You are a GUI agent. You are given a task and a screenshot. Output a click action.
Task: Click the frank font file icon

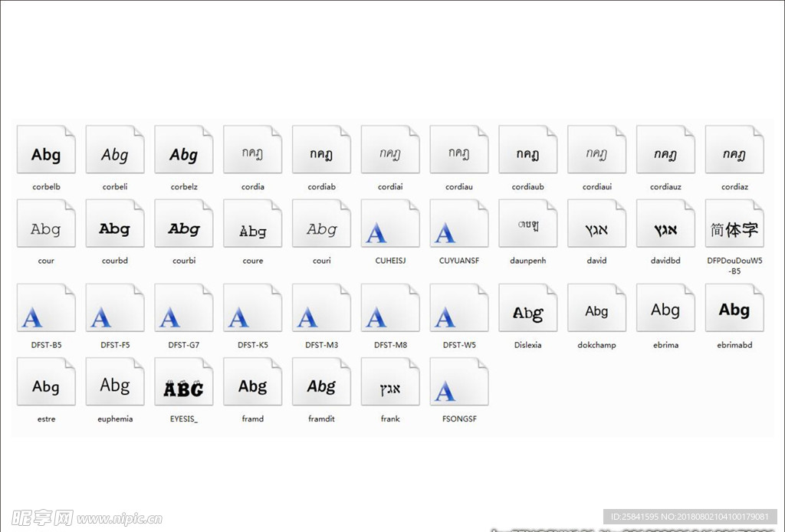[390, 383]
